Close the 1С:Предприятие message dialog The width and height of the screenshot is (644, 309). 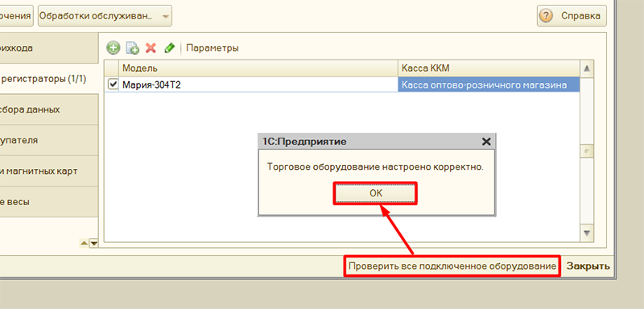tap(486, 142)
